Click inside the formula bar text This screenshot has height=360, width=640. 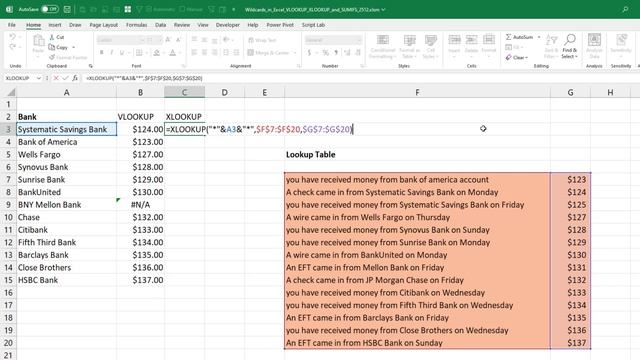pos(144,78)
